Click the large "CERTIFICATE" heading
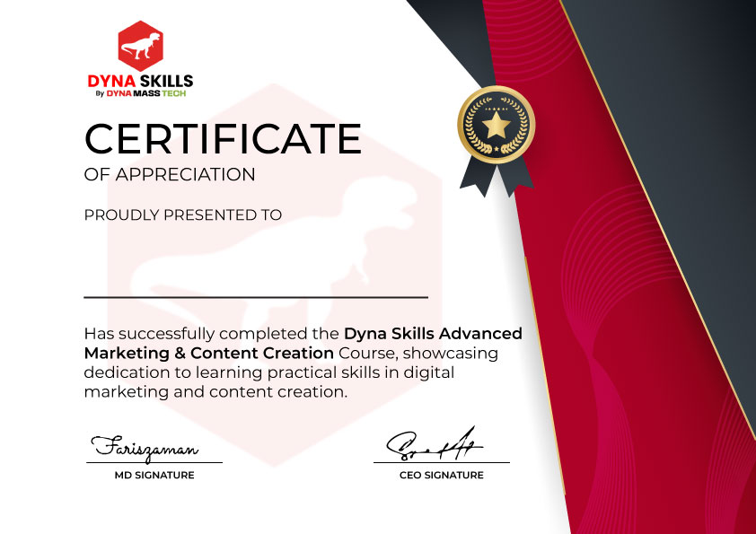Image resolution: width=756 pixels, height=534 pixels. tap(223, 139)
